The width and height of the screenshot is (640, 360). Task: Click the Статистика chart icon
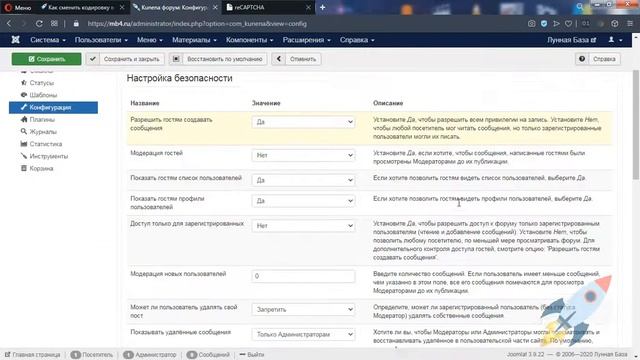pos(24,144)
